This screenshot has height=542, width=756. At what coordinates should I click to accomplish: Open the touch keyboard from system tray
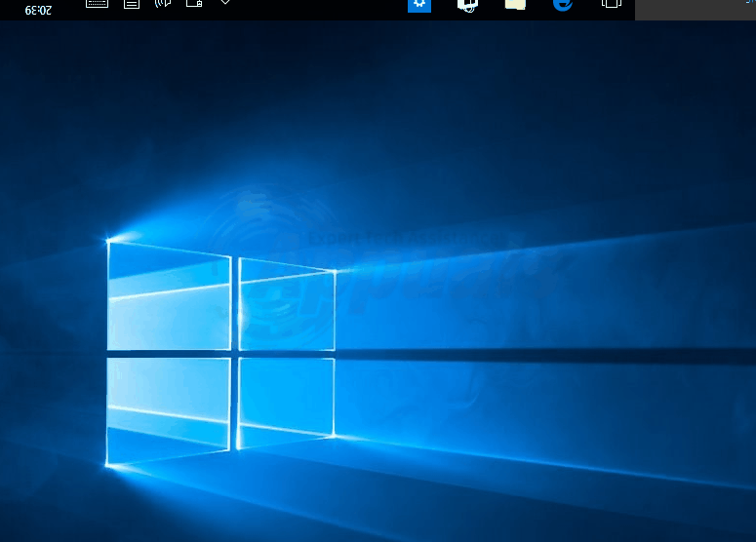pos(97,4)
